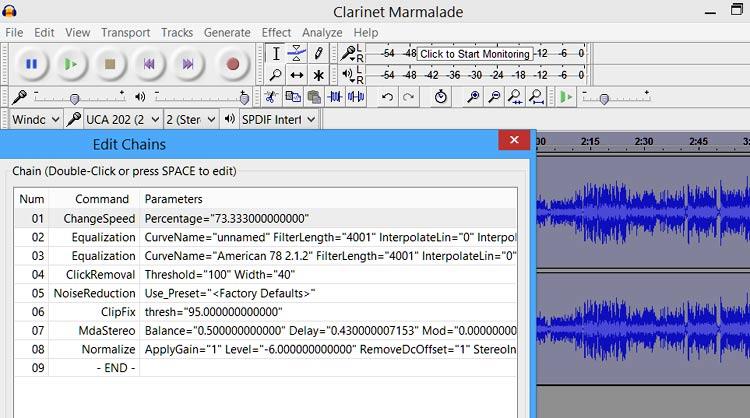Click to Start Monitoring in recording meter
Image resolution: width=750 pixels, height=418 pixels.
[x=473, y=54]
